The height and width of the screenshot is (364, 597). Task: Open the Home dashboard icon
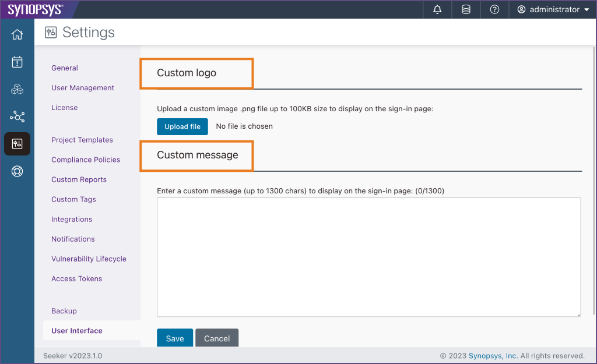coord(17,34)
